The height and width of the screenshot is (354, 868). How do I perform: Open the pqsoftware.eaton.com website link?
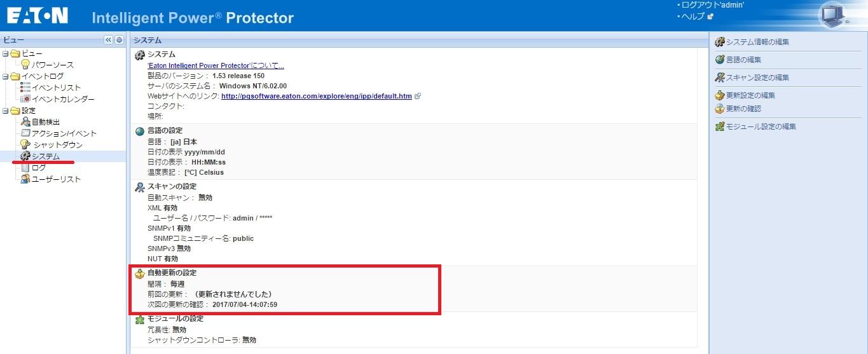coord(317,96)
